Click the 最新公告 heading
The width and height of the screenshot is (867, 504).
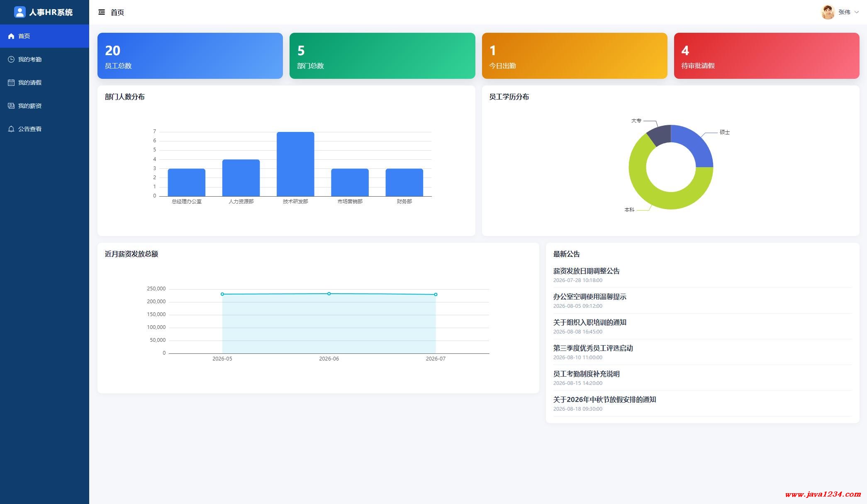click(x=566, y=254)
